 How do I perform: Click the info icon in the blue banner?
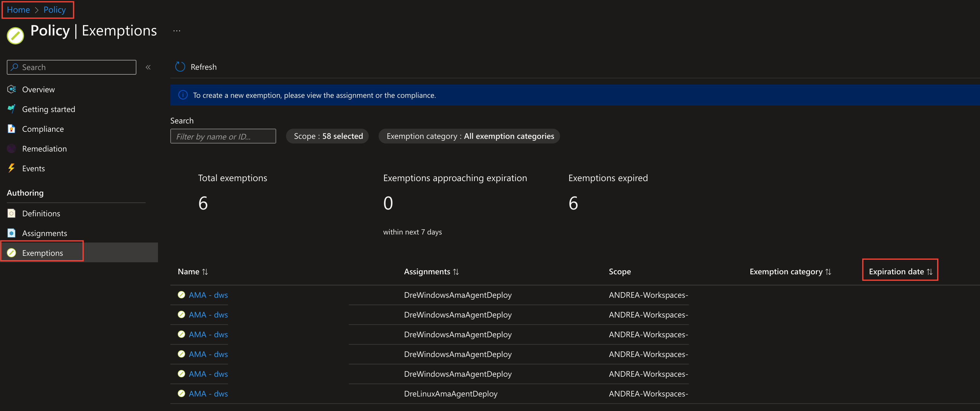[x=183, y=95]
